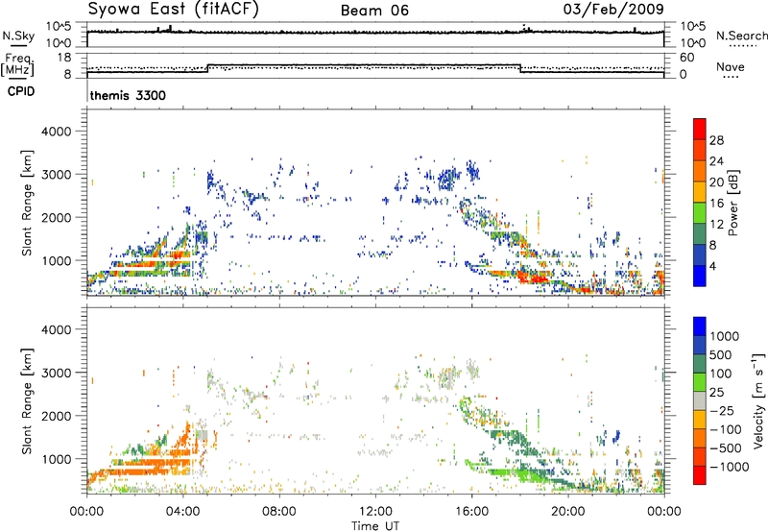Click the '4000' tick on the power panel
This screenshot has height=532, width=768.
tap(57, 132)
